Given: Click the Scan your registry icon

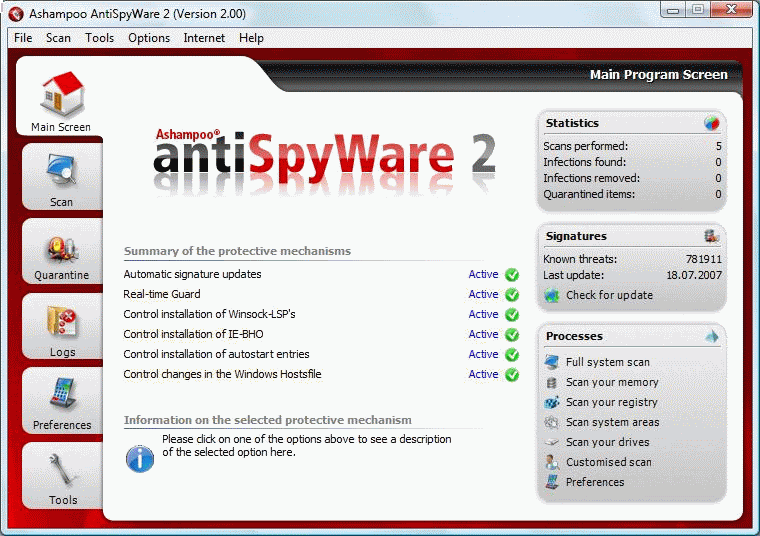Looking at the screenshot, I should [552, 402].
